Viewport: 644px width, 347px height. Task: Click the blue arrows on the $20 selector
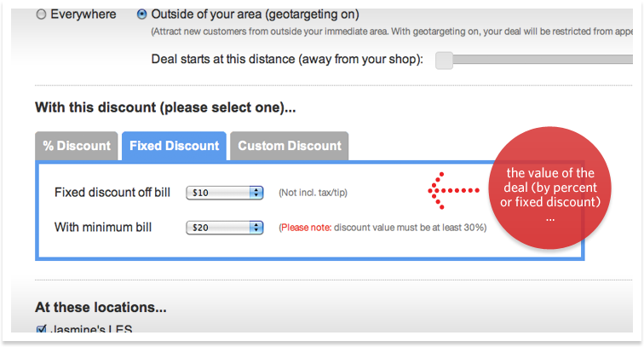coord(256,228)
